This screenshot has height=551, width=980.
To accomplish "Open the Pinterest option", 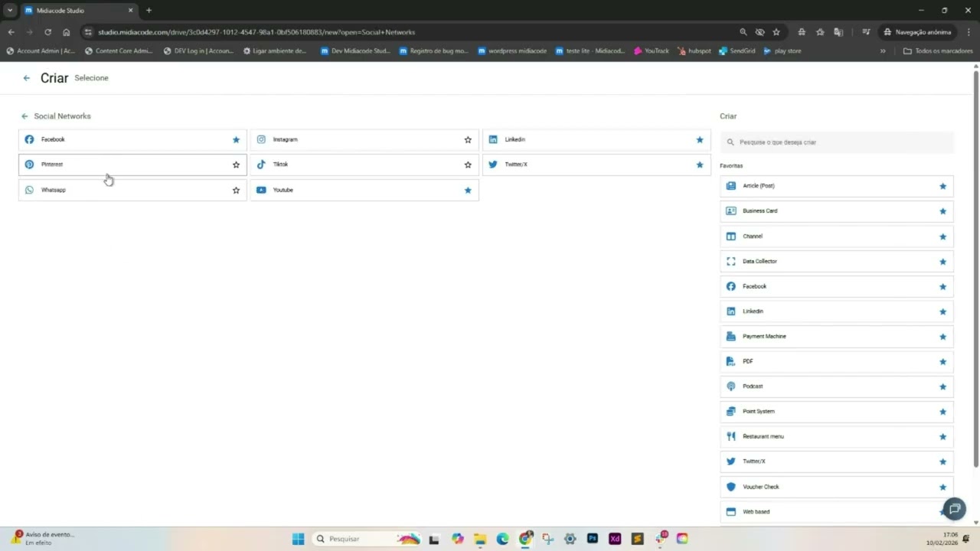I will point(132,165).
